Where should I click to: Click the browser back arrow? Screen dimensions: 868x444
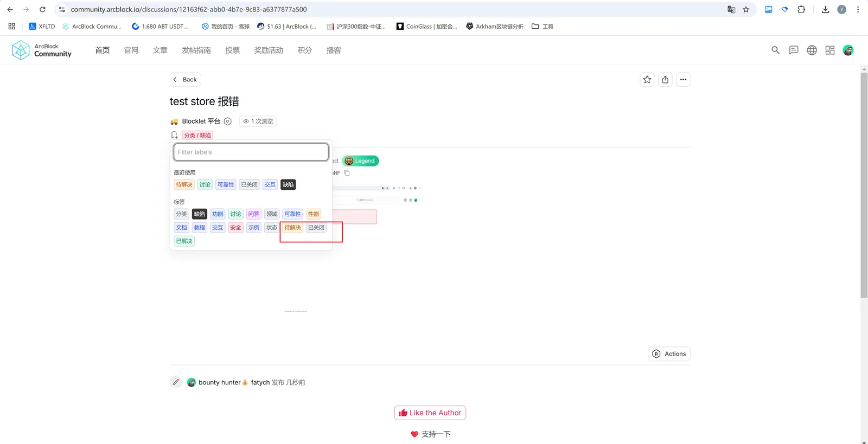[10, 9]
